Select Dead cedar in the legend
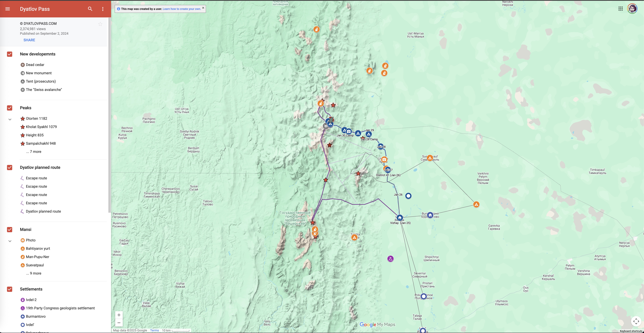 click(35, 65)
